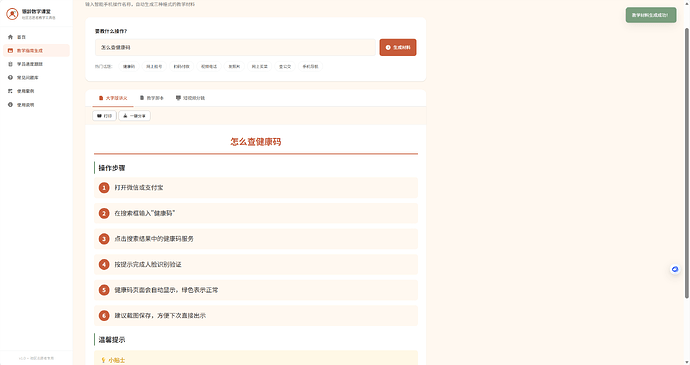Choose the 网上买菜 hot topic chip
Image resolution: width=690 pixels, height=365 pixels.
[259, 66]
